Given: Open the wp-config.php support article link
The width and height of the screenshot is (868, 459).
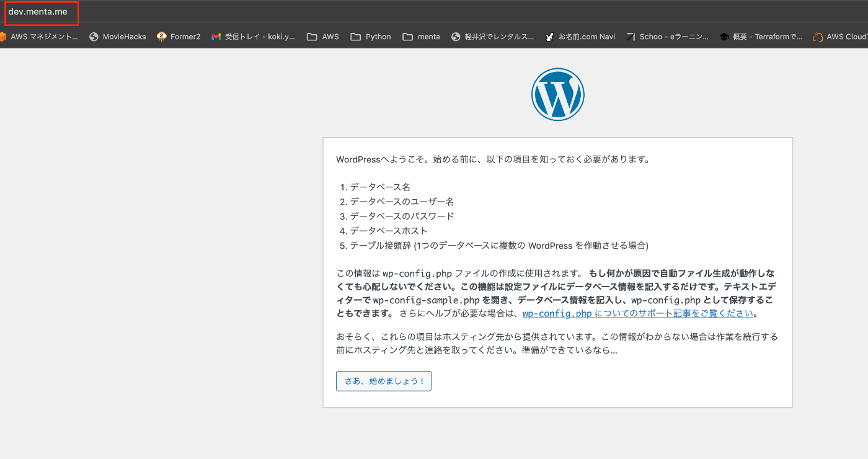Looking at the screenshot, I should tap(637, 313).
